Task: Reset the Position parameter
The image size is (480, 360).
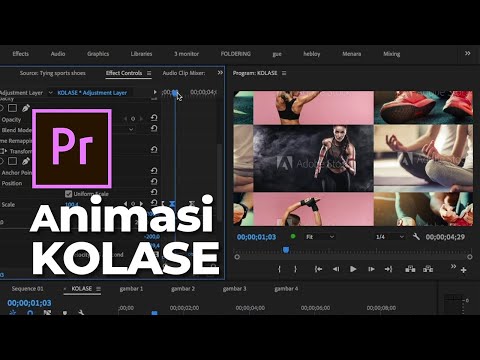Action: click(x=154, y=182)
